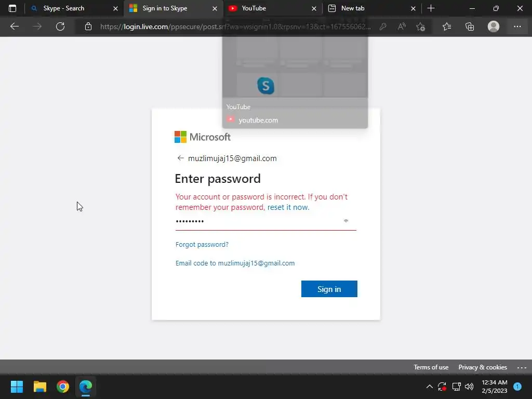Launch Google Chrome from the taskbar
532x399 pixels.
(63, 387)
